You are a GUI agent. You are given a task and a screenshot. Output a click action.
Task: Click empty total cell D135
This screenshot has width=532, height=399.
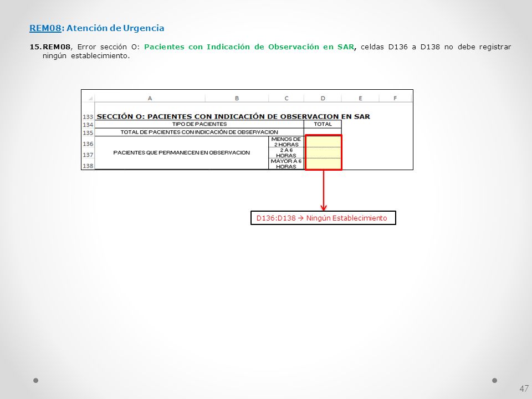tap(323, 132)
